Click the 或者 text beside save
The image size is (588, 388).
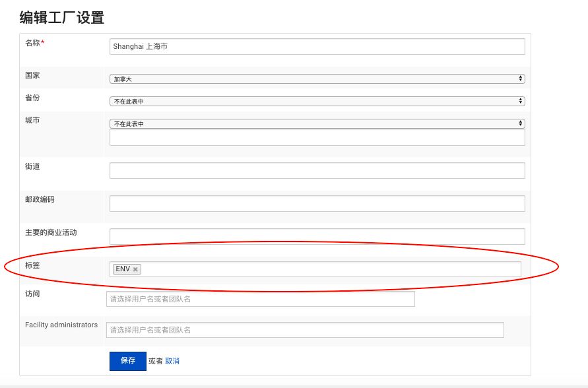(x=156, y=361)
